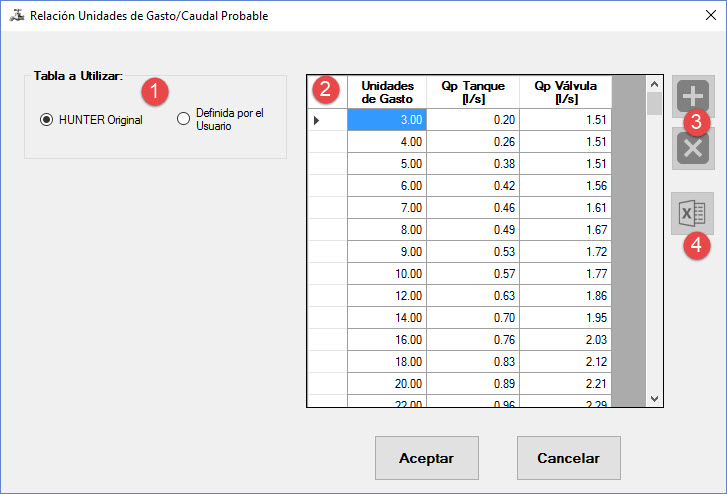Select Qp Válvula cell 2.12
This screenshot has height=494, width=727.
click(x=566, y=361)
